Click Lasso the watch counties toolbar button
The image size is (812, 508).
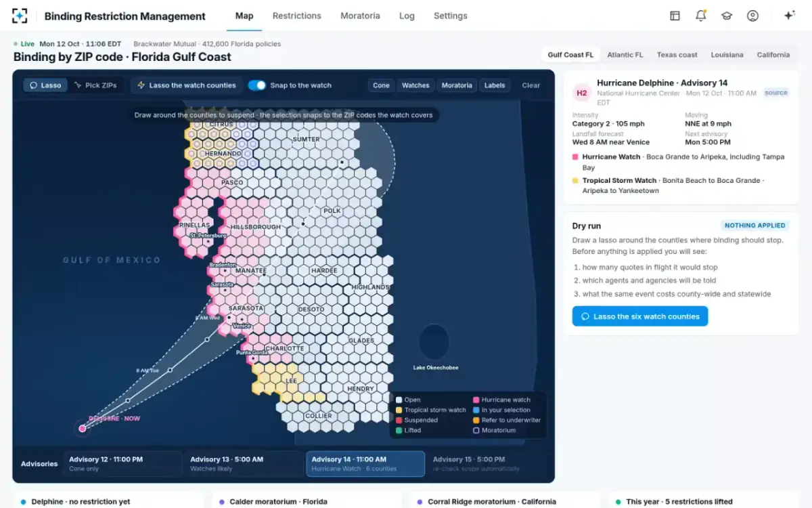(x=186, y=85)
